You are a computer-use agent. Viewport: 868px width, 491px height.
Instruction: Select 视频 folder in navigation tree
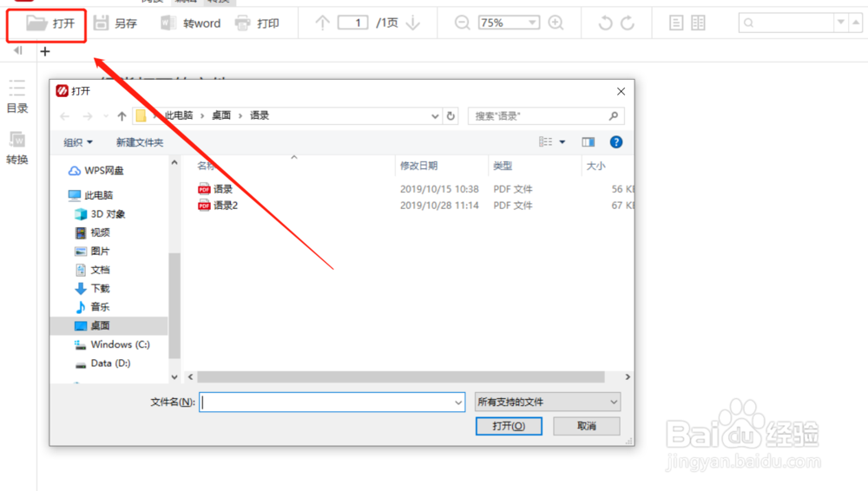tap(93, 232)
